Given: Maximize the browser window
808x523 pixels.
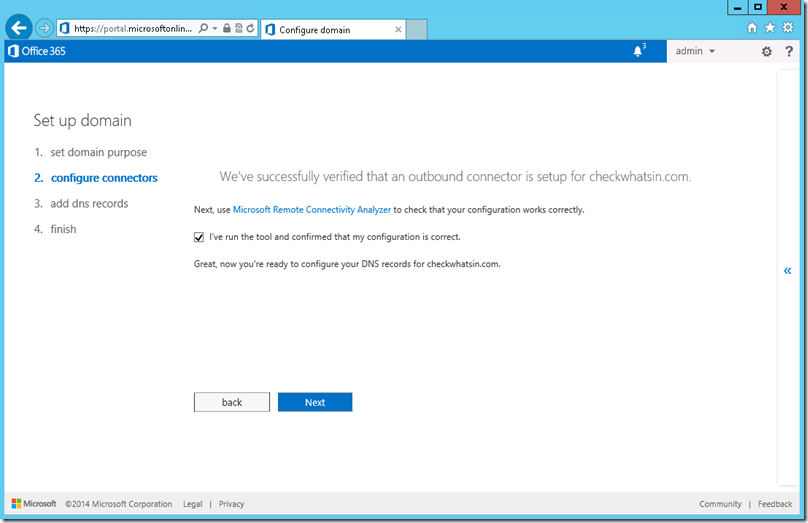Looking at the screenshot, I should (x=758, y=7).
